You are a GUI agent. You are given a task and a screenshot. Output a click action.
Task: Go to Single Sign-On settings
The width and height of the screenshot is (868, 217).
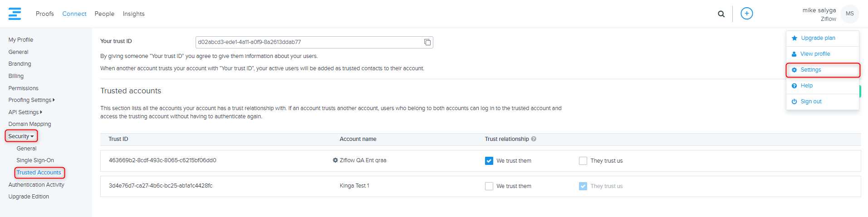coord(35,160)
